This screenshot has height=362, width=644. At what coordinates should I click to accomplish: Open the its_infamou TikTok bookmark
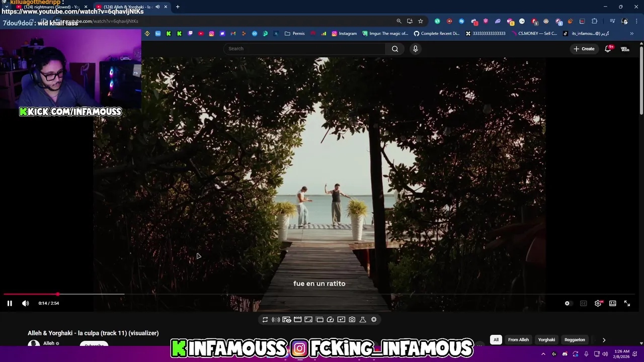pyautogui.click(x=586, y=34)
